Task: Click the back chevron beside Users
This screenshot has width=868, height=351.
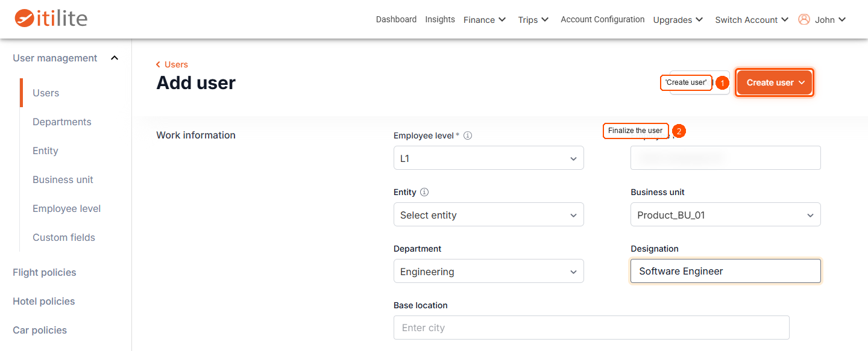Action: [158, 64]
